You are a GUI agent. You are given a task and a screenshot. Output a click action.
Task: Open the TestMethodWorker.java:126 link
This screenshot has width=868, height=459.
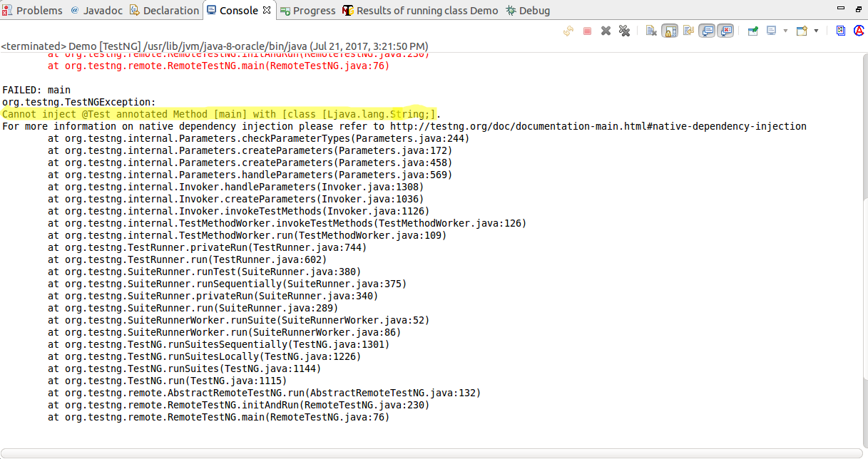(451, 223)
